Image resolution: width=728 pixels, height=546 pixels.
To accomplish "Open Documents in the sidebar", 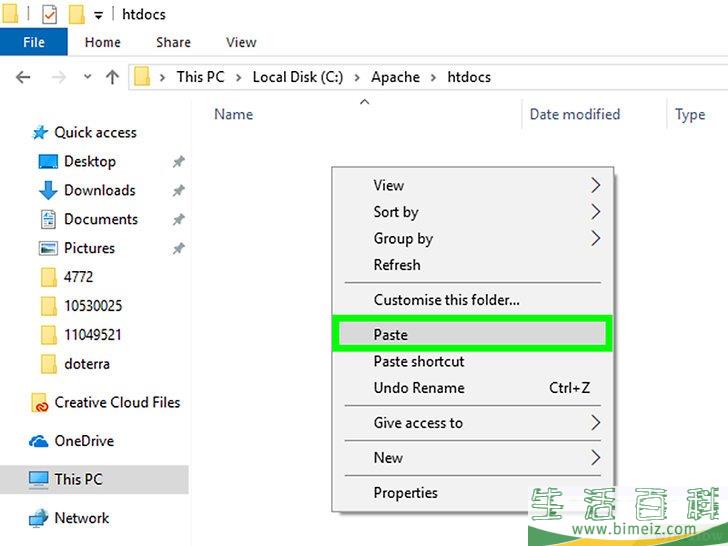I will point(101,219).
